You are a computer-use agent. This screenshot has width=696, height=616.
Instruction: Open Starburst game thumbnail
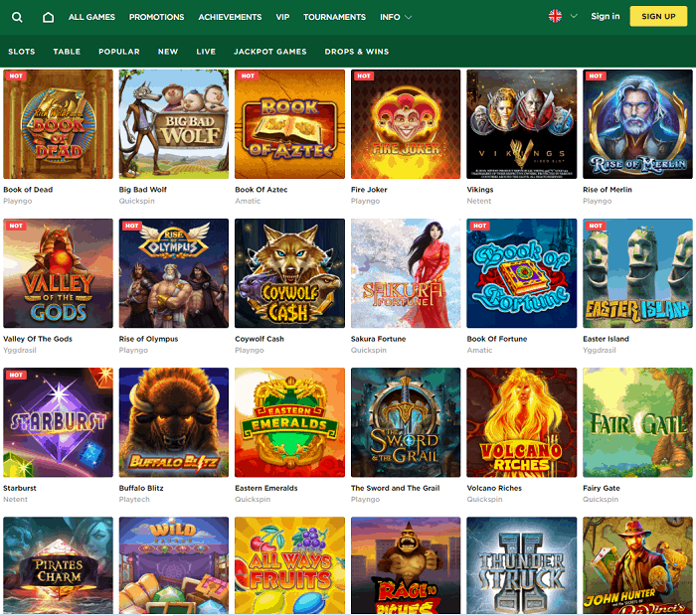pyautogui.click(x=58, y=422)
